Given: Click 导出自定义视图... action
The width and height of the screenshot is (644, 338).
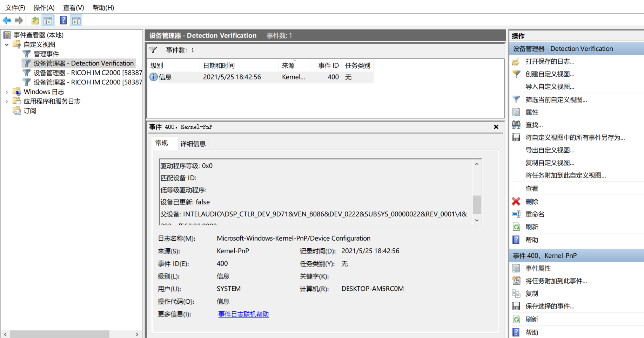Looking at the screenshot, I should click(550, 150).
